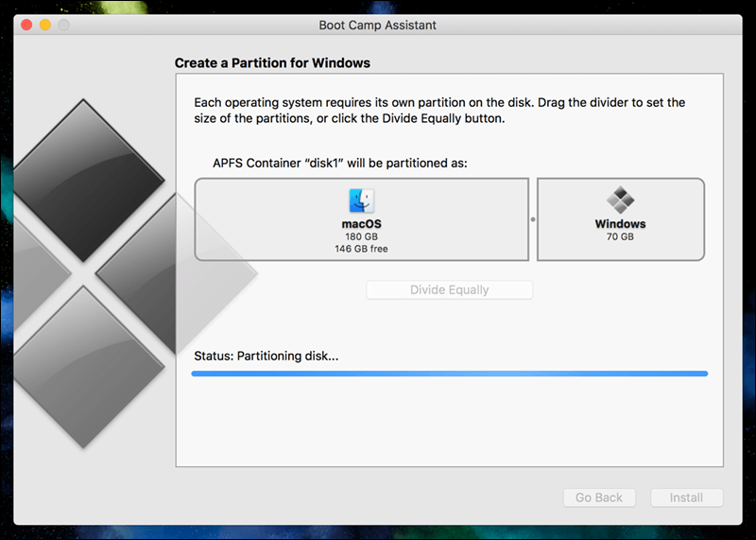The height and width of the screenshot is (540, 756).
Task: Close the Boot Camp Assistant window
Action: pyautogui.click(x=26, y=25)
